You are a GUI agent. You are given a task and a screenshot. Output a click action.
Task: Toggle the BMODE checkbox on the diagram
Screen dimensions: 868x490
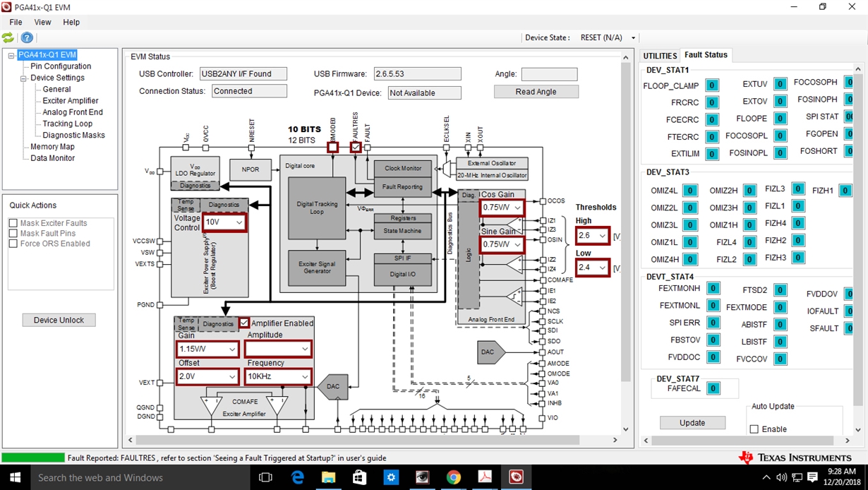pos(332,147)
